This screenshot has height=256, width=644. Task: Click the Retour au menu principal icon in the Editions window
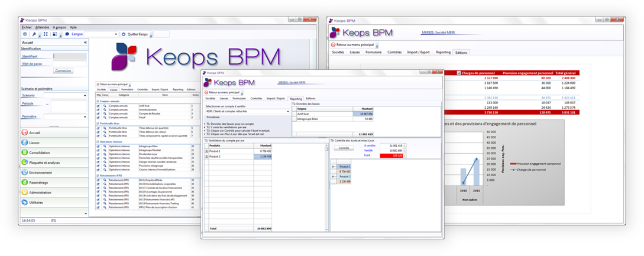click(x=333, y=44)
